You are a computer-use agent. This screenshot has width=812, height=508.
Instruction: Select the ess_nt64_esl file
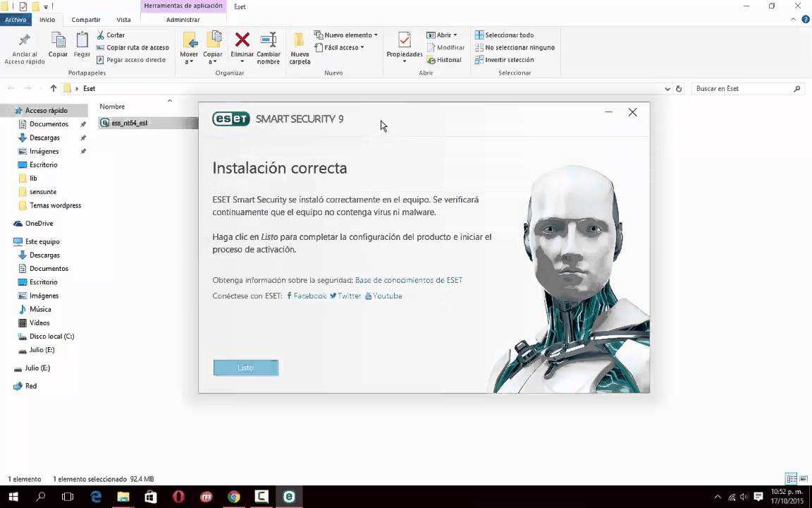pyautogui.click(x=147, y=123)
